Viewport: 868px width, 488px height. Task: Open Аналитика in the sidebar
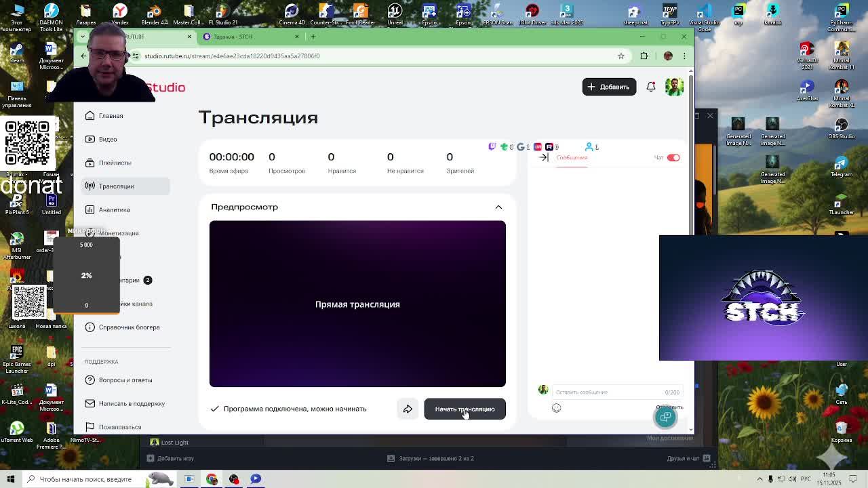tap(125, 209)
